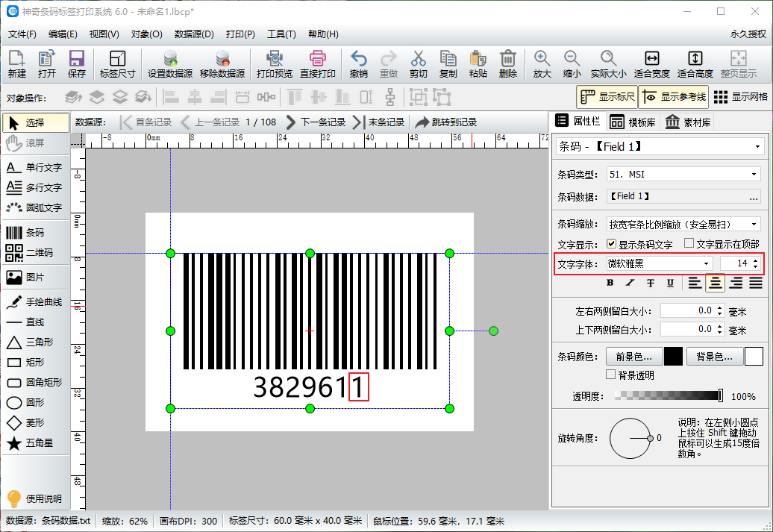Go to 末条记录 last record
The image size is (773, 532).
378,122
